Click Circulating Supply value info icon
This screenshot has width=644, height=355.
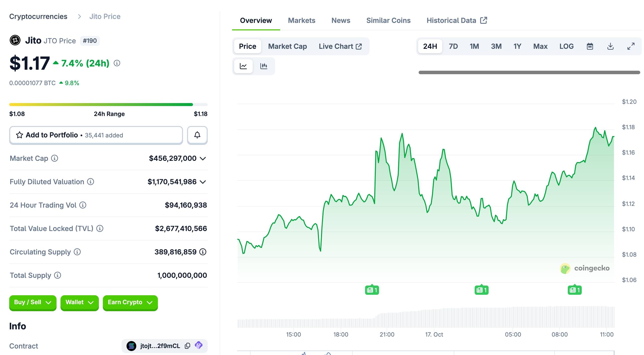pos(203,252)
